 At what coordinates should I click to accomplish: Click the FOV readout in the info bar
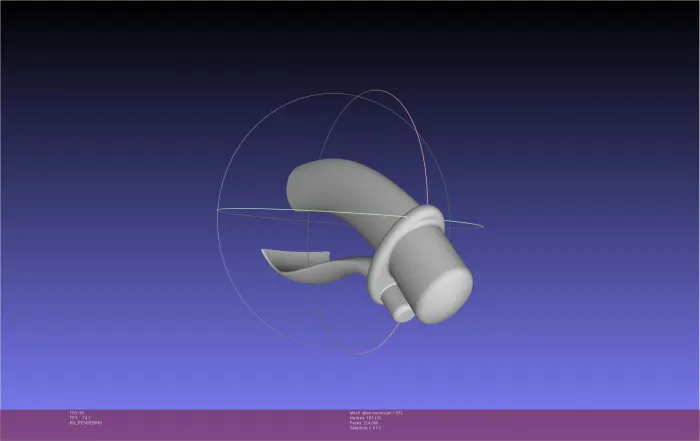(77, 413)
